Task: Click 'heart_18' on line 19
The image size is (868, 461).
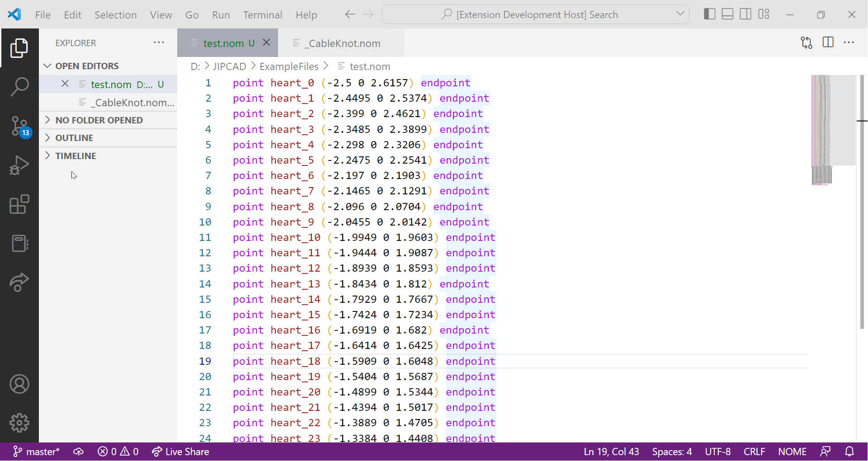Action: [295, 361]
